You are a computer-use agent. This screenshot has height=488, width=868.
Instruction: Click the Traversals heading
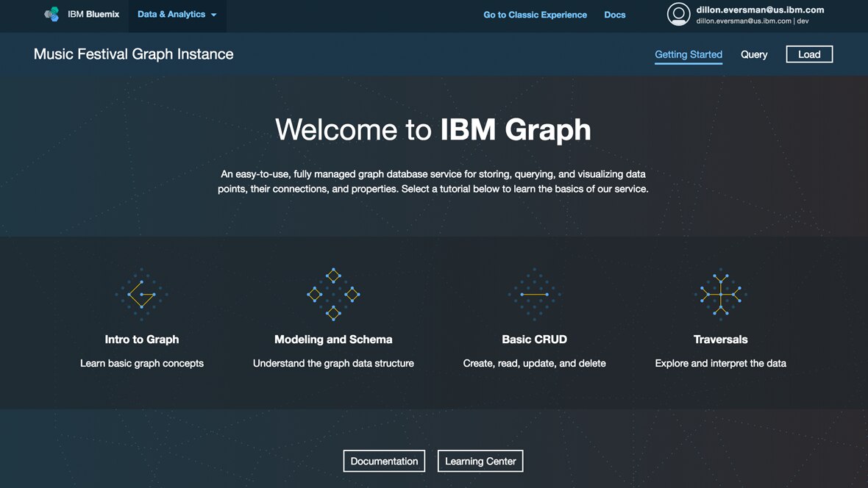tap(720, 339)
